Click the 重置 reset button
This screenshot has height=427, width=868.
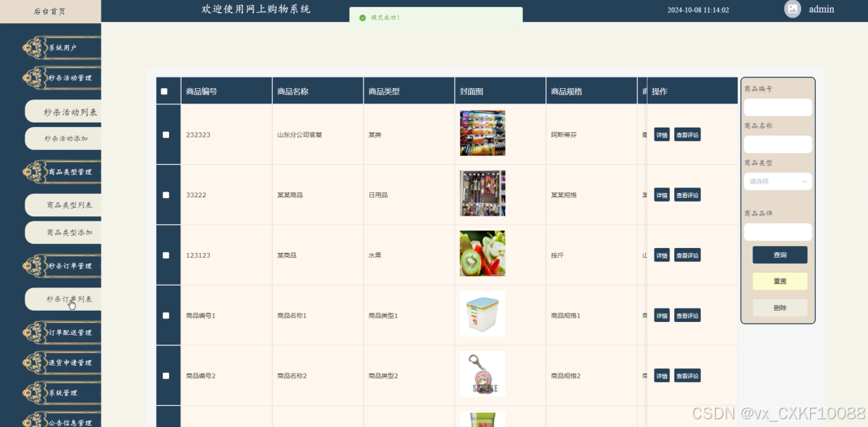[780, 281]
